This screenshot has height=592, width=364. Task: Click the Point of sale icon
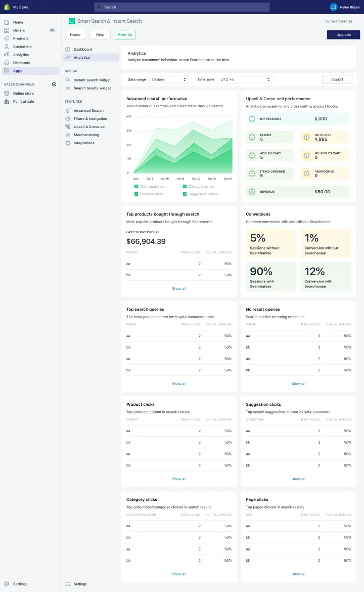pyautogui.click(x=7, y=102)
